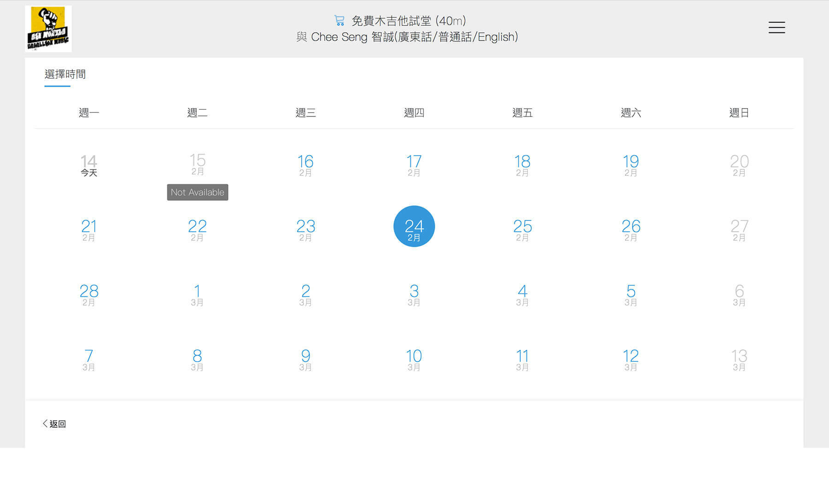Click the disabled March 13 date
This screenshot has width=829, height=504.
coord(739,360)
